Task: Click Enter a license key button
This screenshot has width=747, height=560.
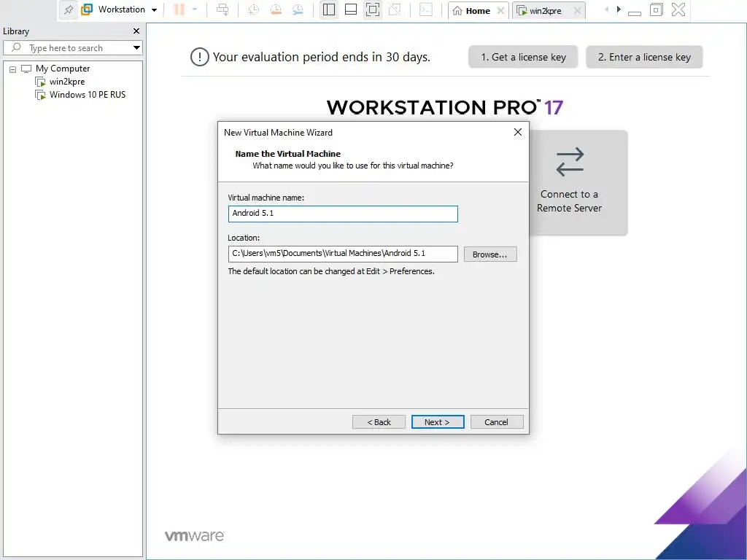Action: 644,57
